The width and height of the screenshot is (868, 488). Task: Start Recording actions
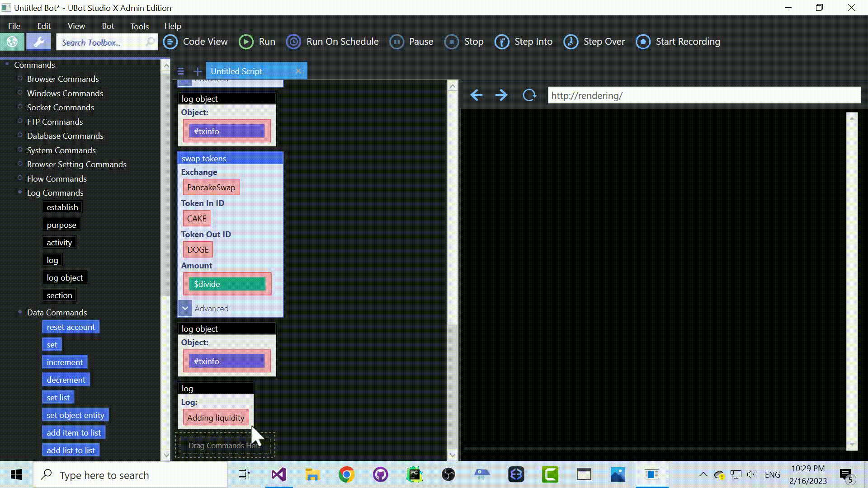[678, 42]
